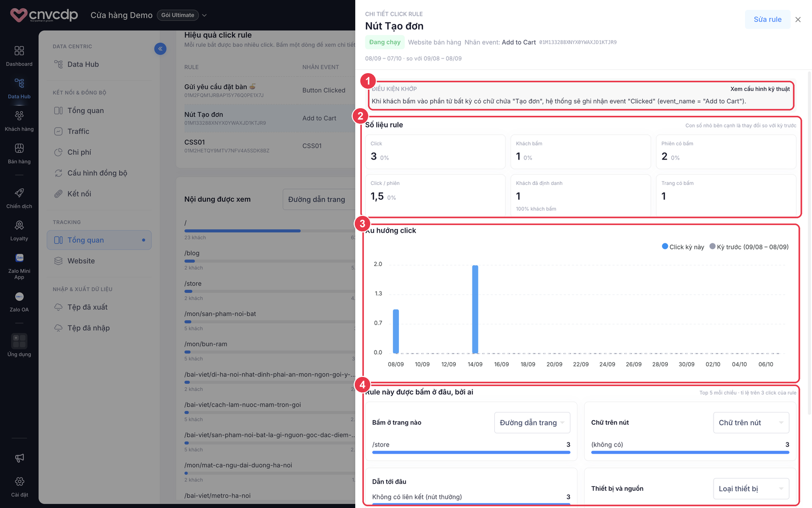Screen dimensions: 812x508
Task: Open the Traffic menu item
Action: click(x=99, y=132)
